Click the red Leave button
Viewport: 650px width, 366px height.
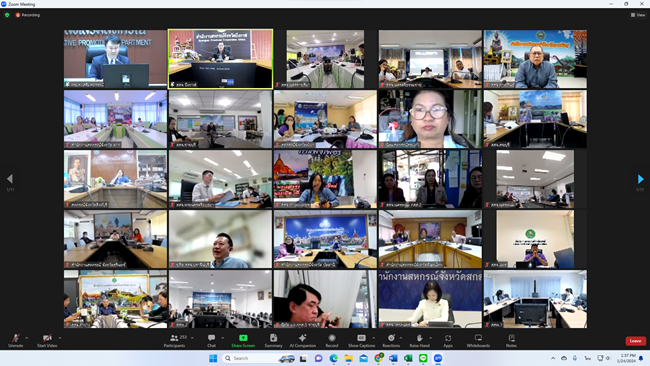point(635,341)
